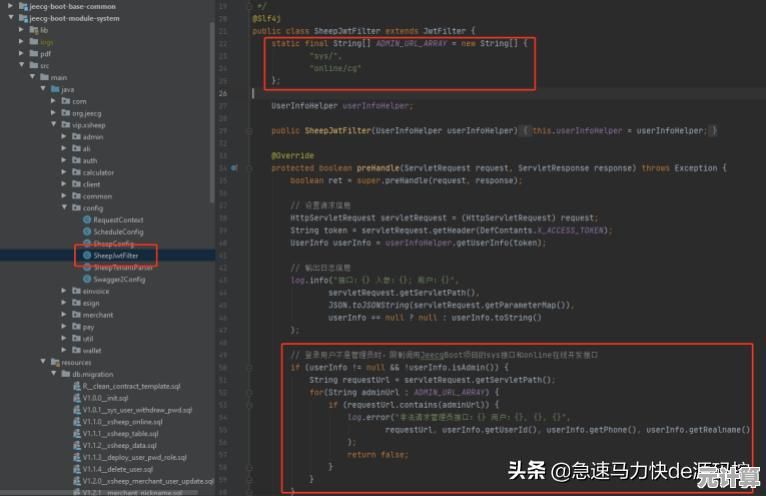Expand the calculator package

coord(64,172)
